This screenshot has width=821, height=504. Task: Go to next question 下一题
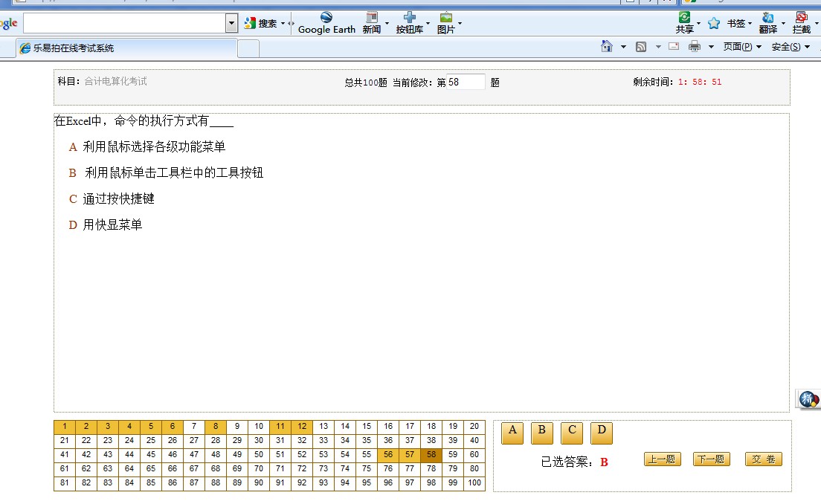click(711, 459)
